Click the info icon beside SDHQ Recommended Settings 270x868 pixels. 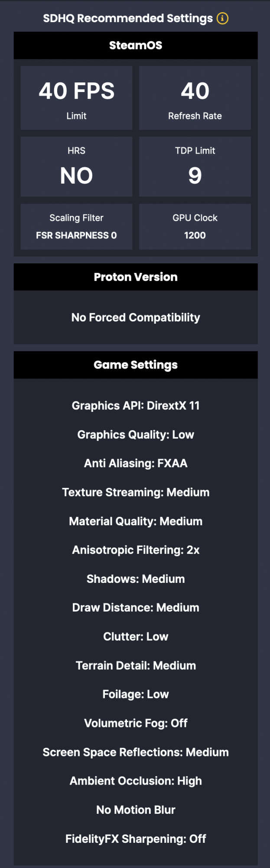[222, 18]
